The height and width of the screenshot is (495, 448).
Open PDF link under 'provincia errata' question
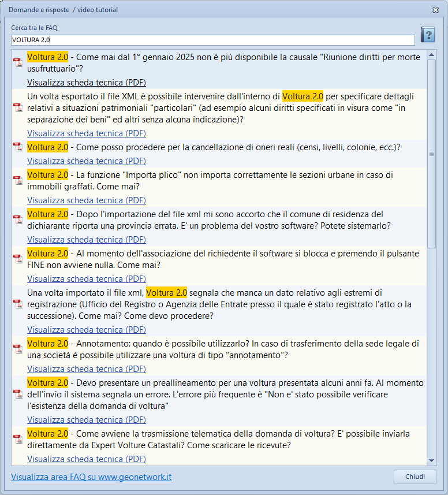87,240
